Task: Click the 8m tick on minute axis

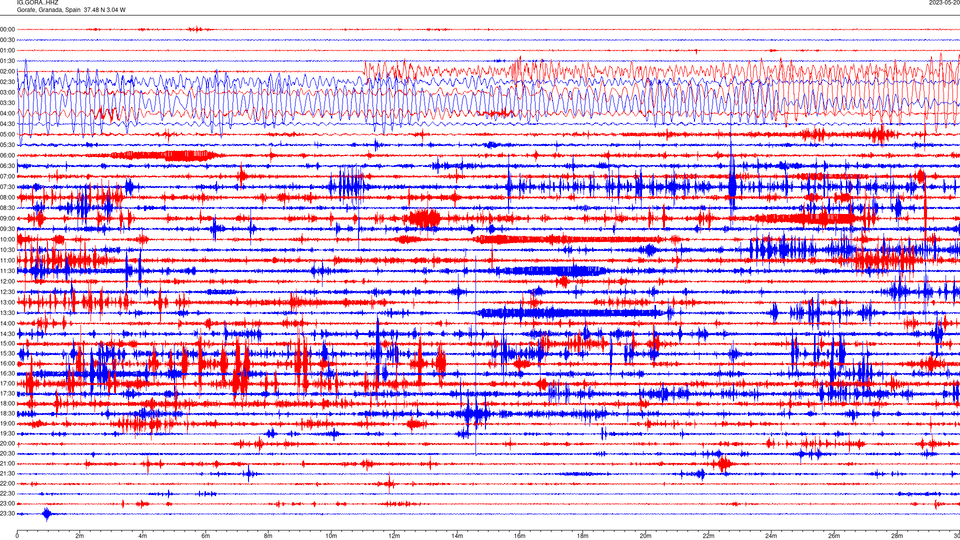Action: [x=268, y=536]
